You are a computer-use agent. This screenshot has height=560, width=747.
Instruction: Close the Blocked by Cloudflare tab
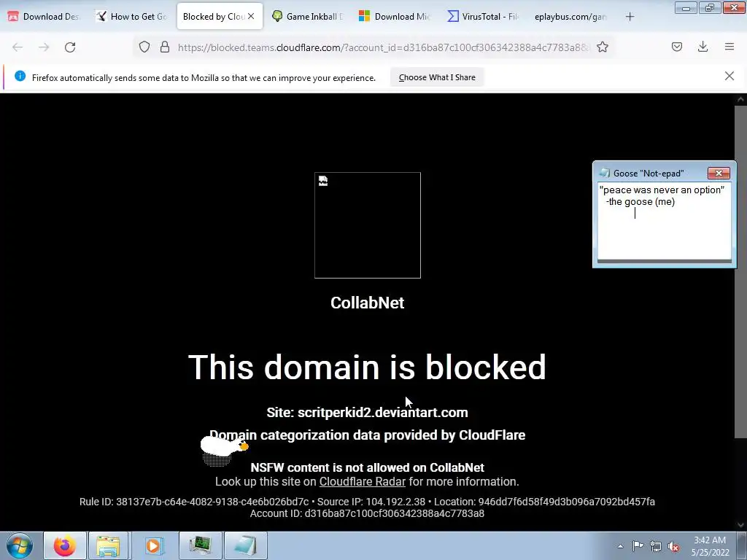point(251,16)
